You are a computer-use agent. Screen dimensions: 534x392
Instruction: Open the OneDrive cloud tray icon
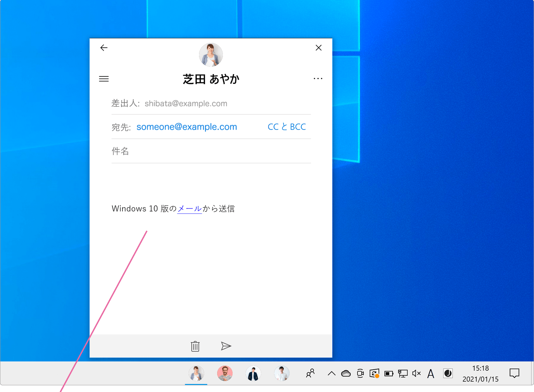point(346,374)
